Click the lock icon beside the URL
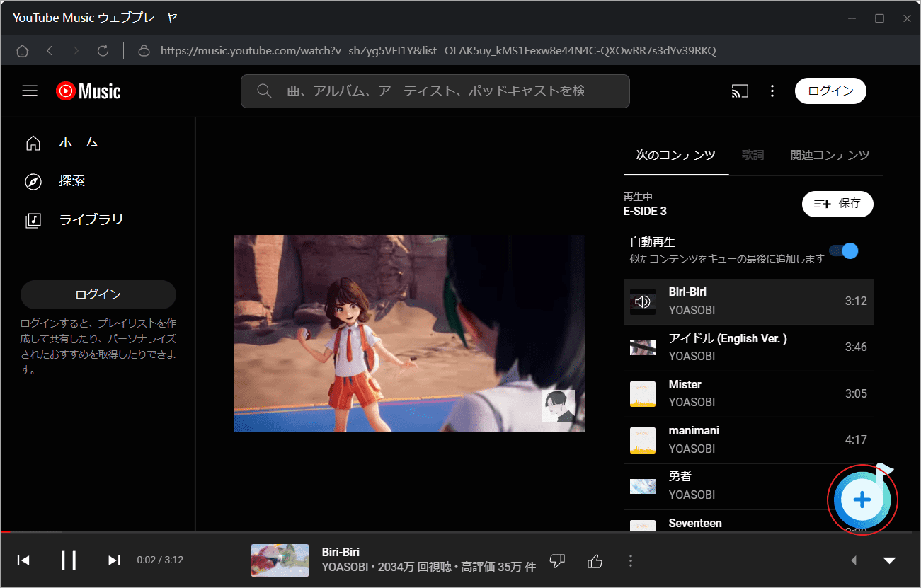Image resolution: width=921 pixels, height=588 pixels. click(x=144, y=51)
